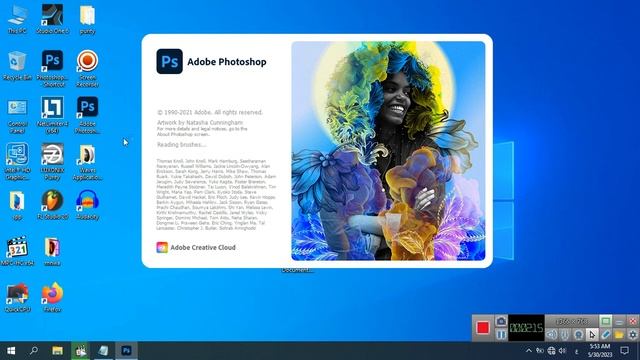This screenshot has height=360, width=640.
Task: Select the Photoshop Shortcut desktop icon
Action: (x=52, y=69)
